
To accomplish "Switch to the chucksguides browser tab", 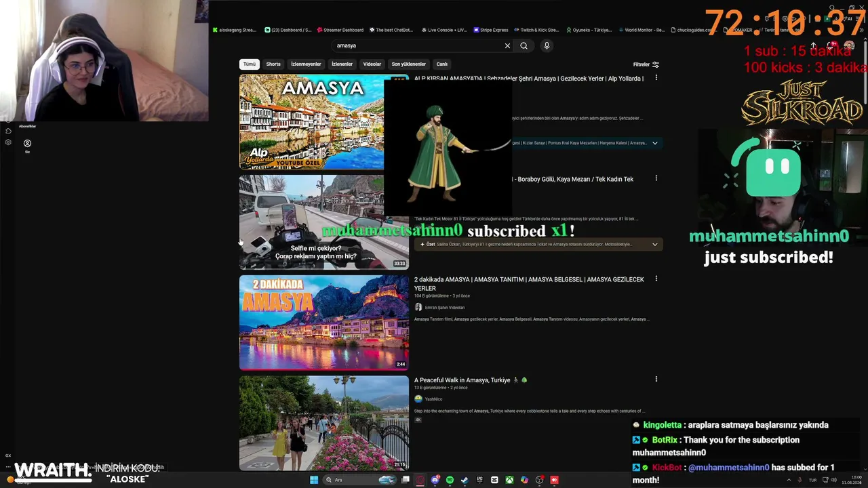I will 693,30.
